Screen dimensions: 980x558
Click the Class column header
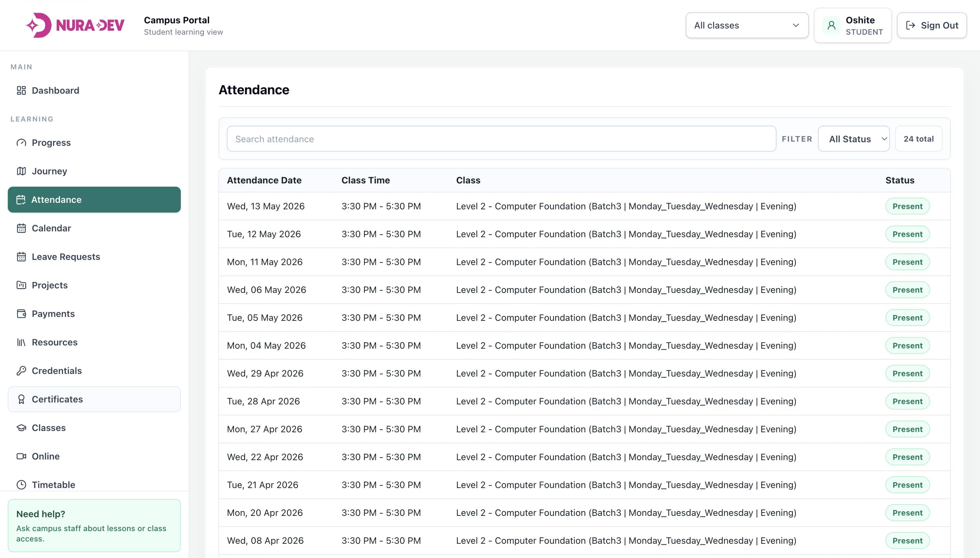tap(468, 180)
